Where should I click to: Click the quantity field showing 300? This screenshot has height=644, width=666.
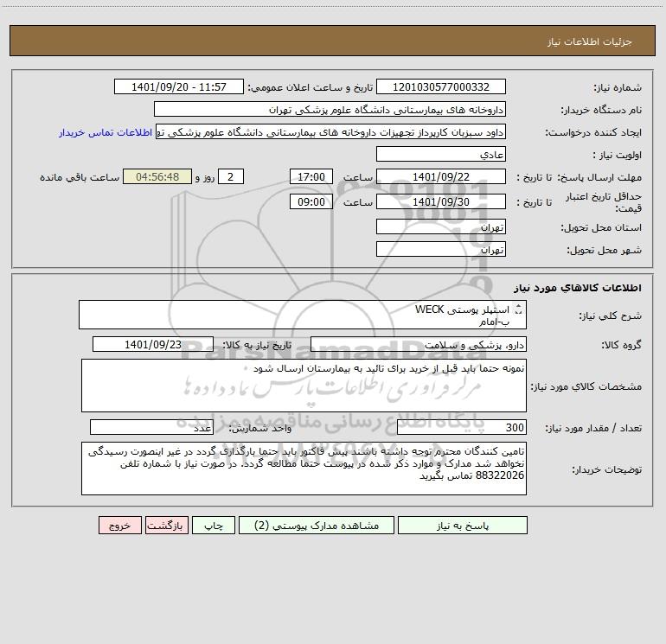pos(462,428)
